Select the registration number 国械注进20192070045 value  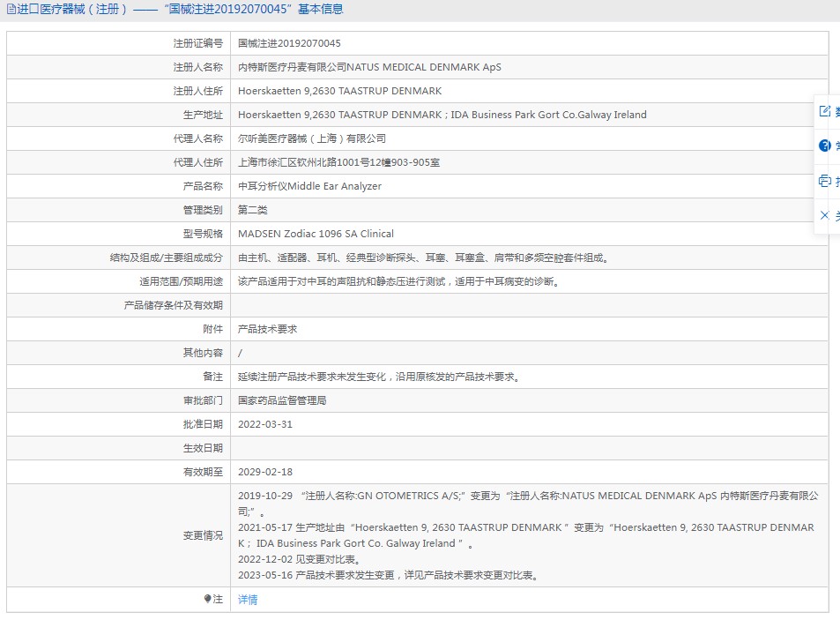click(289, 43)
